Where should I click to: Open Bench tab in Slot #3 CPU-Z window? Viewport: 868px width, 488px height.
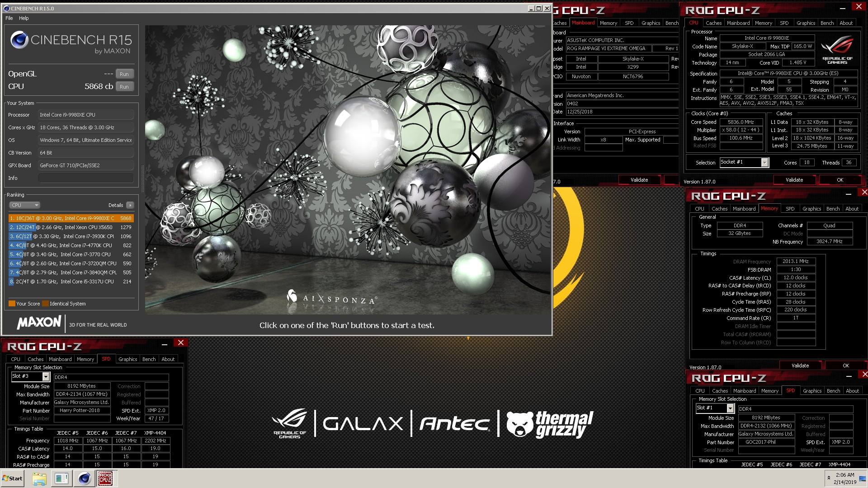click(149, 359)
